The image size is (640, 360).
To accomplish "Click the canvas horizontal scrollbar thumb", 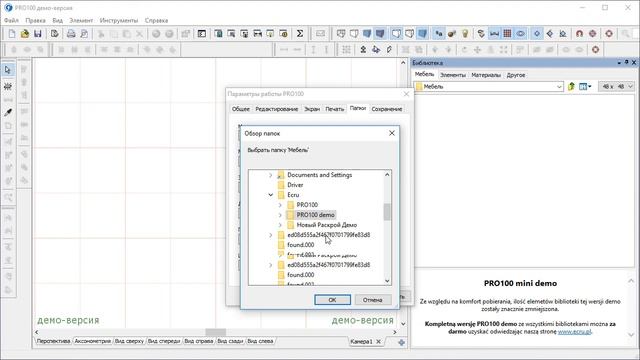I will click(216, 332).
